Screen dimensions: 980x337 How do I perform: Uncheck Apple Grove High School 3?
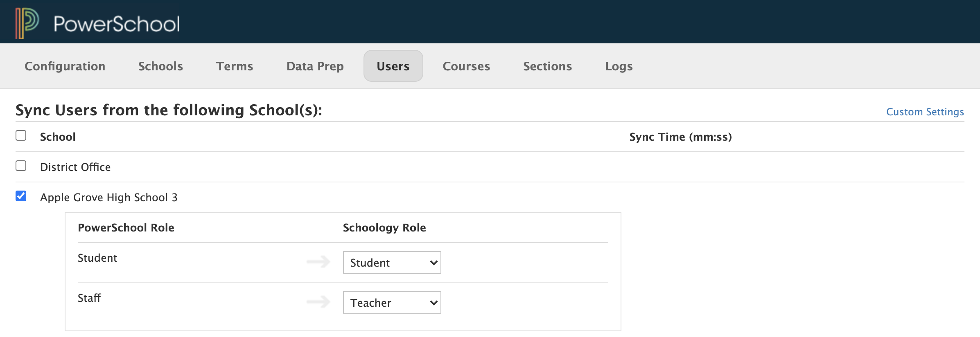pos(21,196)
